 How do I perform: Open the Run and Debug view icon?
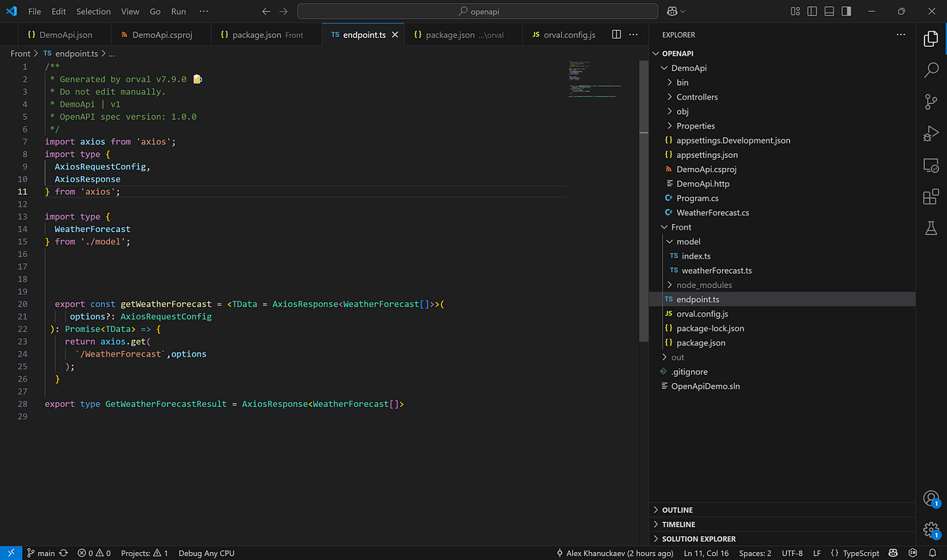click(931, 133)
